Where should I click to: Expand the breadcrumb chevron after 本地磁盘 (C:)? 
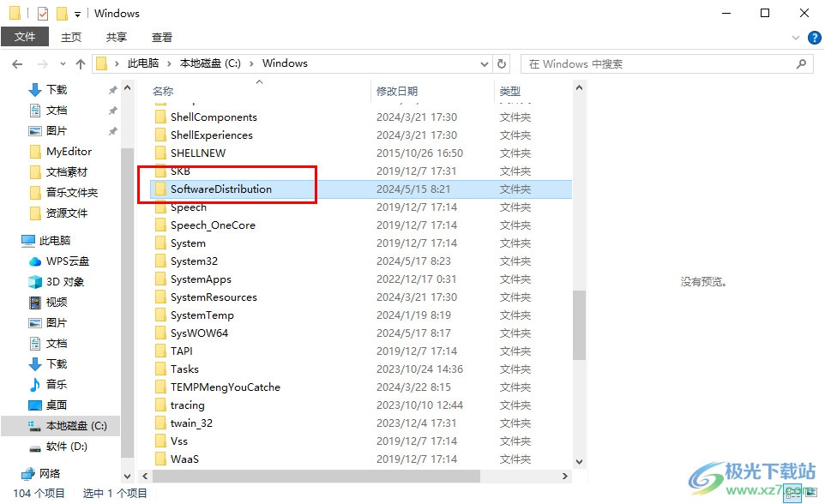coord(251,63)
